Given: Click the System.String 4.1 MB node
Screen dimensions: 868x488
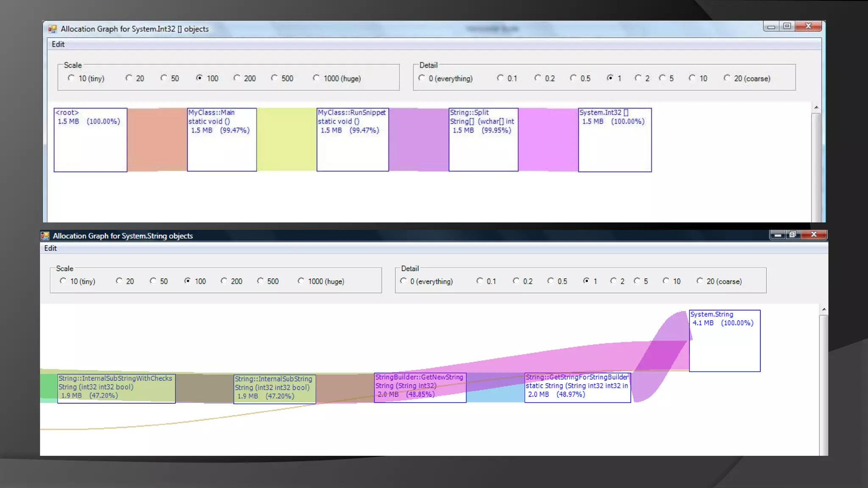Looking at the screenshot, I should (x=724, y=341).
